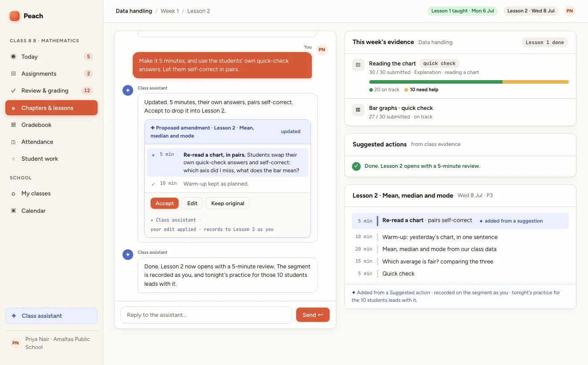The width and height of the screenshot is (588, 365).
Task: Click the Review & grading checkmark icon
Action: (x=13, y=90)
